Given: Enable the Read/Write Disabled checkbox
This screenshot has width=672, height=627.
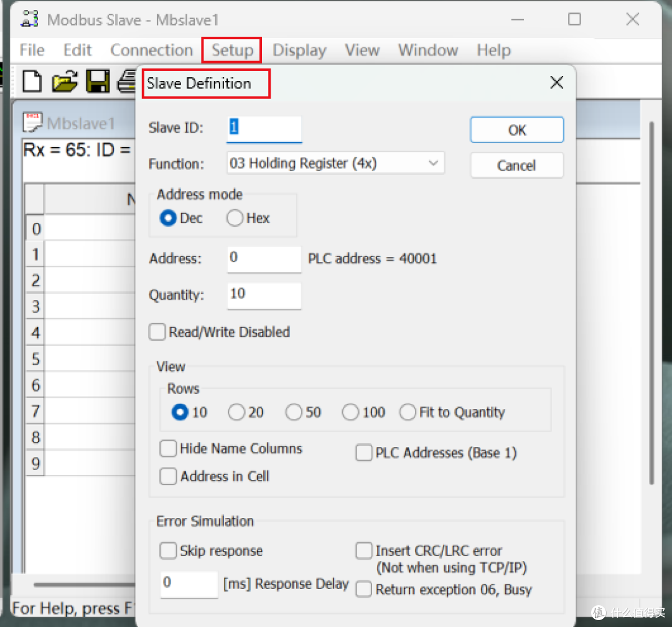Looking at the screenshot, I should point(157,332).
